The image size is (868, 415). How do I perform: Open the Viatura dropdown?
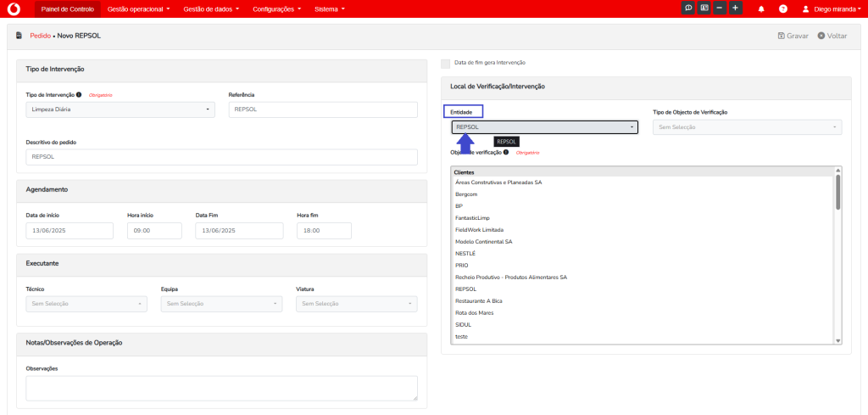coord(357,304)
